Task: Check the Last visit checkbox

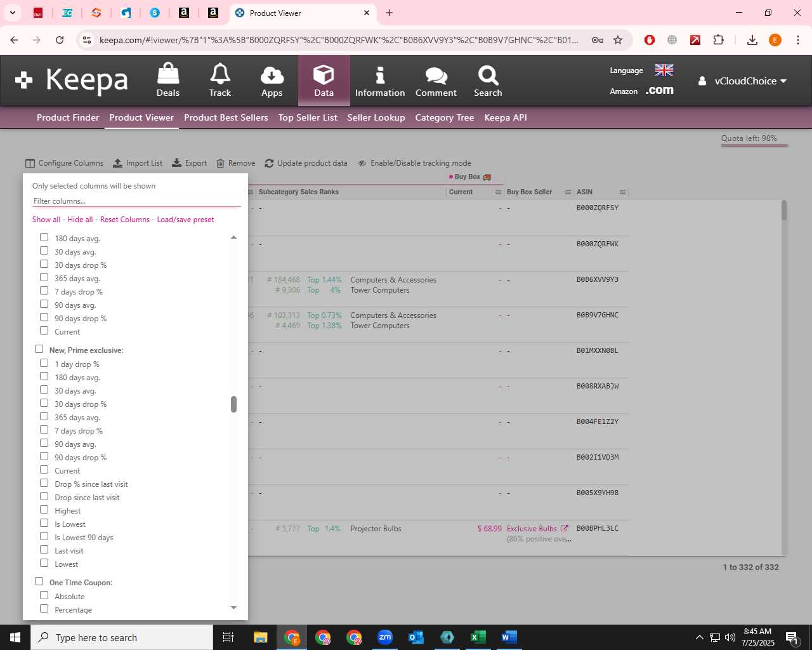Action: click(x=44, y=550)
